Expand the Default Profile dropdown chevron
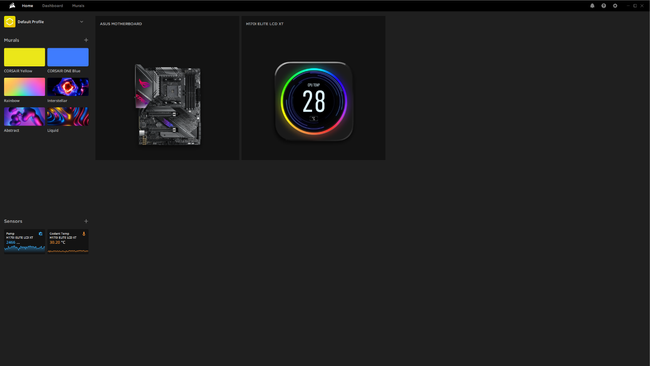The image size is (650, 366). (81, 22)
